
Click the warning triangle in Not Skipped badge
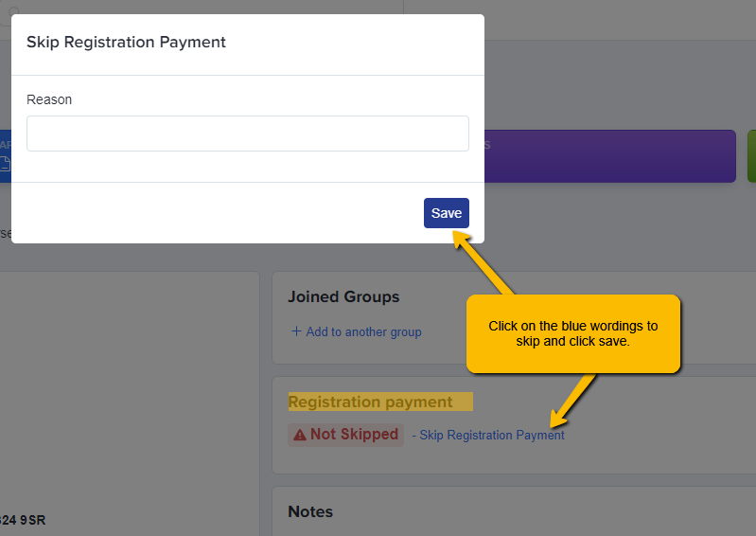(x=300, y=435)
